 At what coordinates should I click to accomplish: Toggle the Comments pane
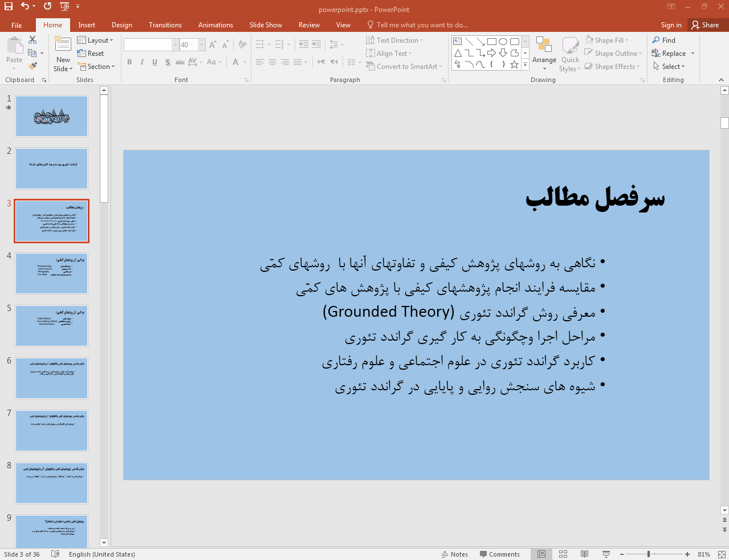(499, 554)
